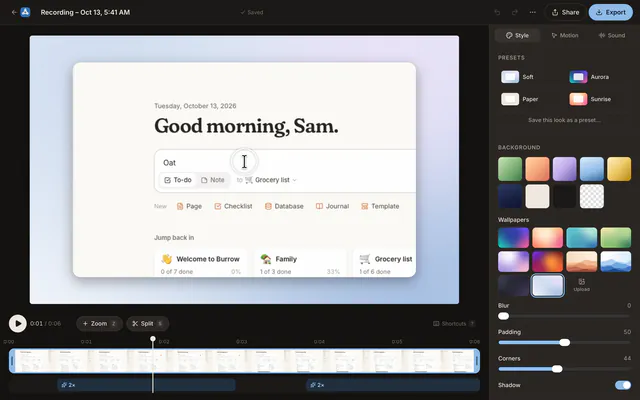The height and width of the screenshot is (400, 640).
Task: Toggle the Shadow switch off
Action: (623, 385)
